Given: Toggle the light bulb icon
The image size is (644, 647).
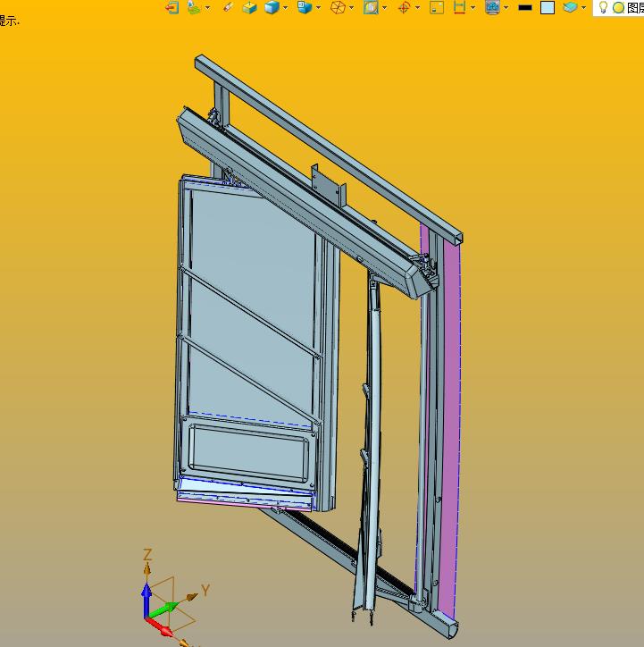Looking at the screenshot, I should (603, 7).
